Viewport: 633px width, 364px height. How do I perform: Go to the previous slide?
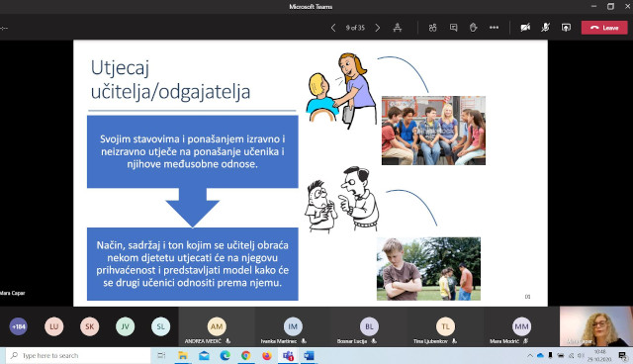pyautogui.click(x=333, y=28)
